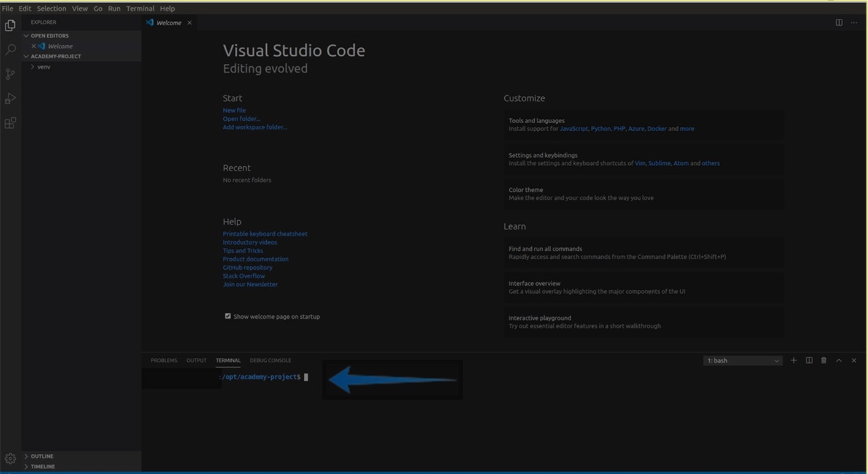
Task: Open the Selection menu
Action: [52, 9]
